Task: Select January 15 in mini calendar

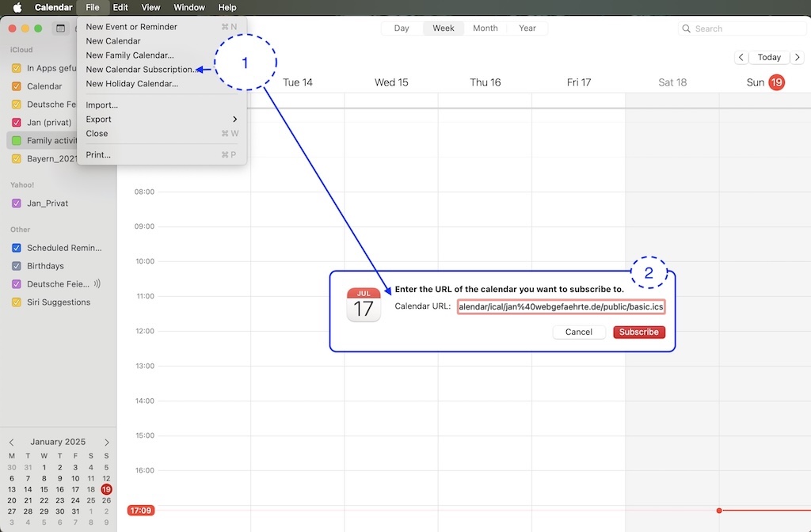Action: (44, 489)
